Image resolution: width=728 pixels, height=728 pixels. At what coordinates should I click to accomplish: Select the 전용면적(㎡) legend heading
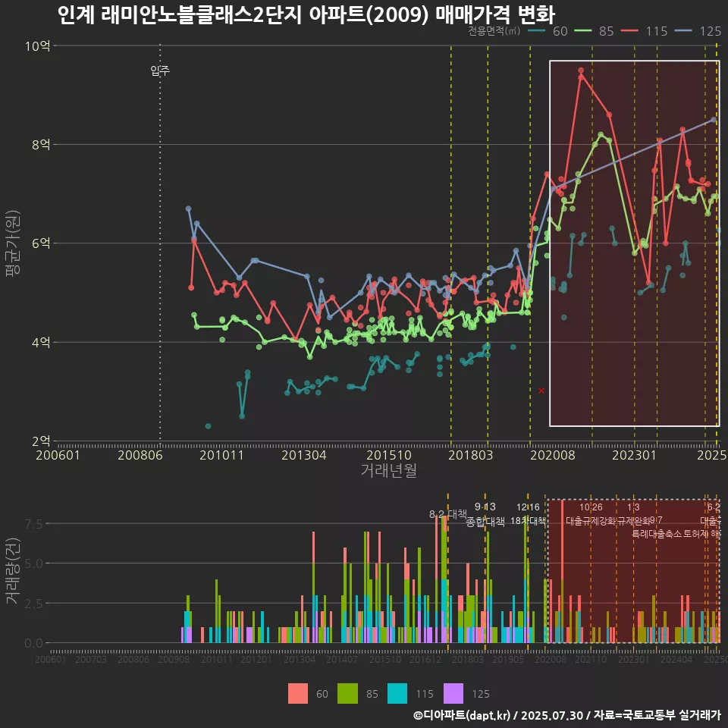494,30
